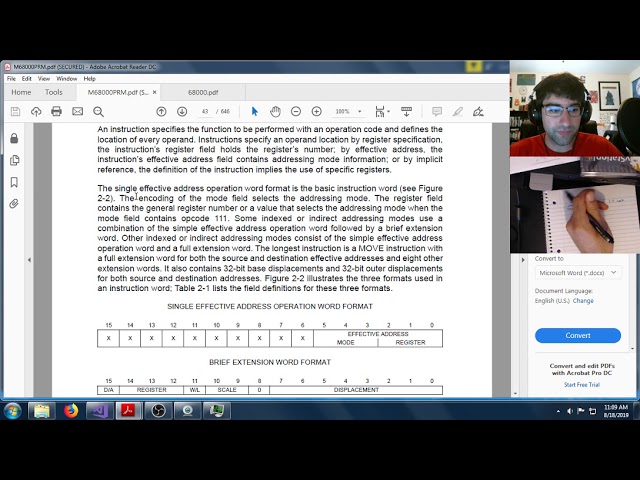The width and height of the screenshot is (640, 480).
Task: Switch to Visual Studio taskbar icon
Action: point(100,411)
